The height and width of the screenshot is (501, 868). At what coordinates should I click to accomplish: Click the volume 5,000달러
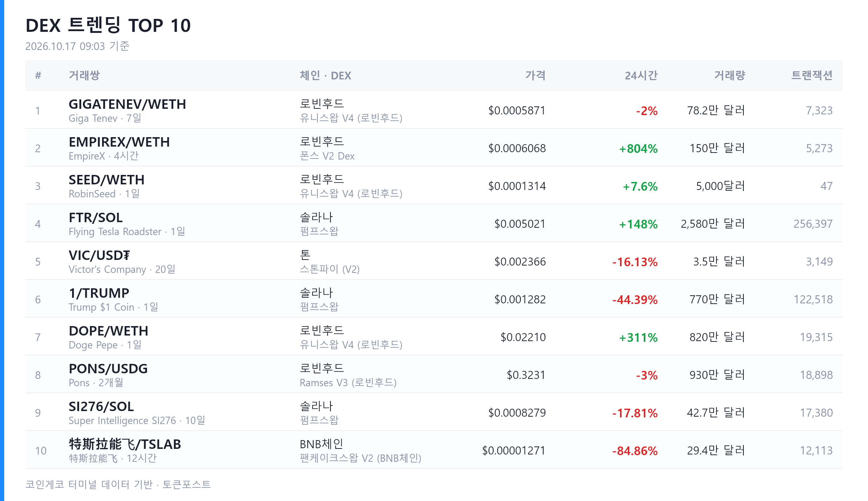pyautogui.click(x=721, y=186)
